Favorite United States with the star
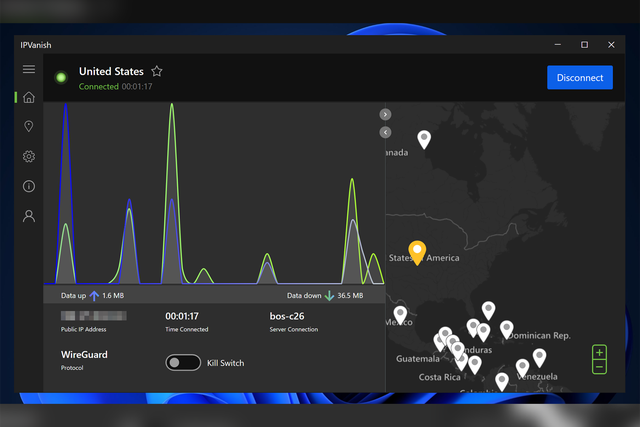This screenshot has width=640, height=427. [156, 71]
